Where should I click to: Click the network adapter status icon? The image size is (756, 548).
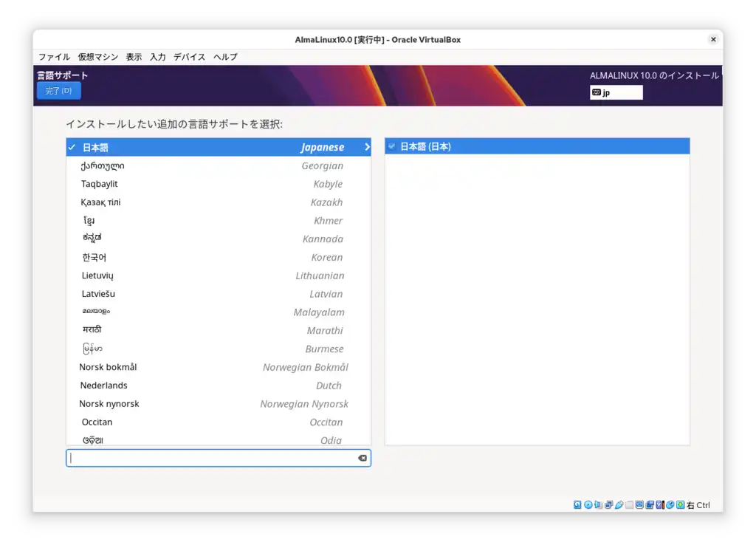(x=608, y=504)
